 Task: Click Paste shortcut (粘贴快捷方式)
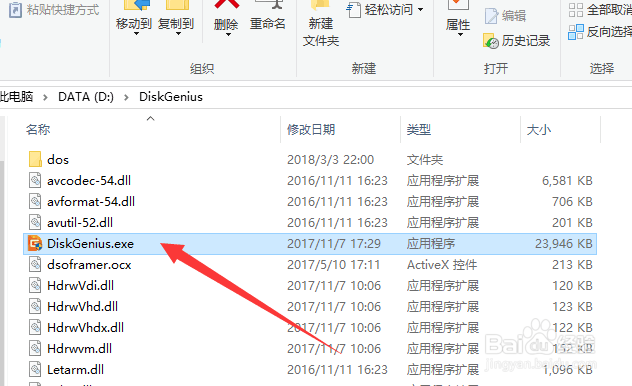point(54,9)
